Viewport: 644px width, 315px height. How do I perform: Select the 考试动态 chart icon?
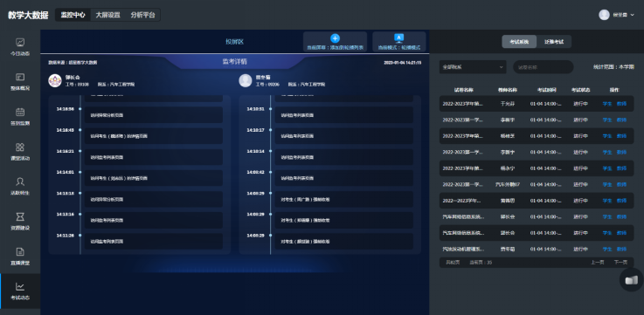point(20,286)
